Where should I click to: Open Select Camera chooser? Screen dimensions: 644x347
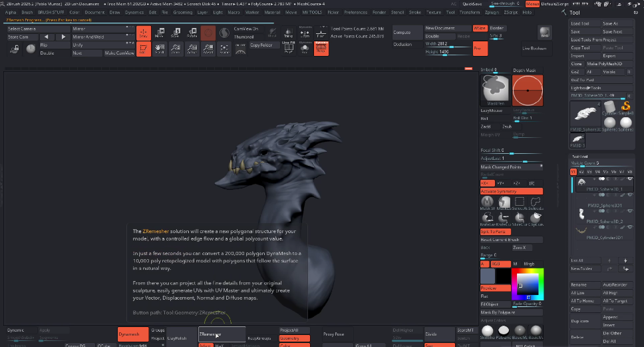(x=38, y=29)
